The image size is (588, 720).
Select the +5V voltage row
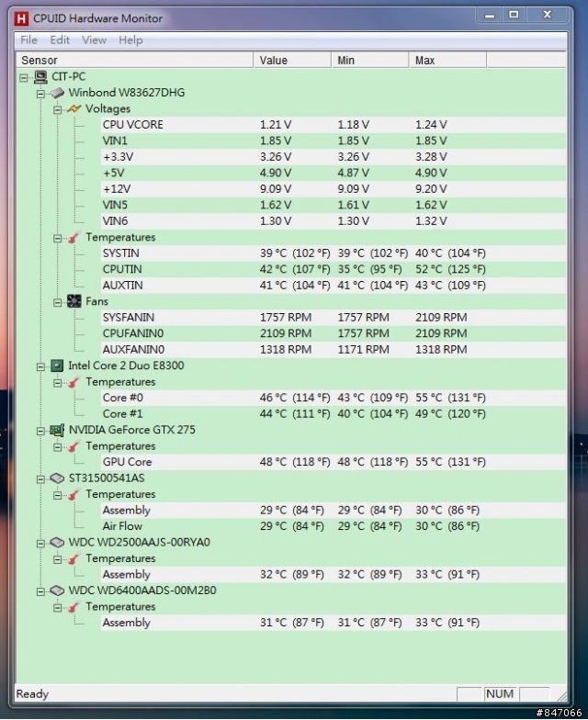click(334, 173)
